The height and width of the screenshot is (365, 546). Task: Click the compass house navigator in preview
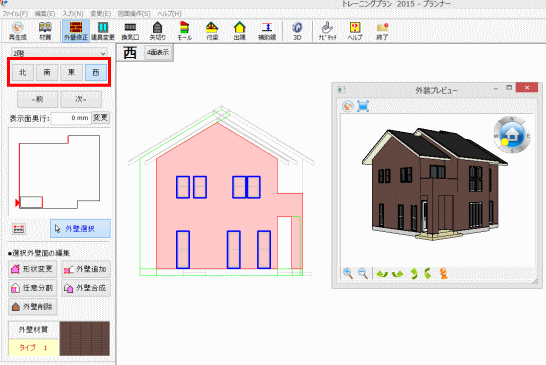pos(512,134)
